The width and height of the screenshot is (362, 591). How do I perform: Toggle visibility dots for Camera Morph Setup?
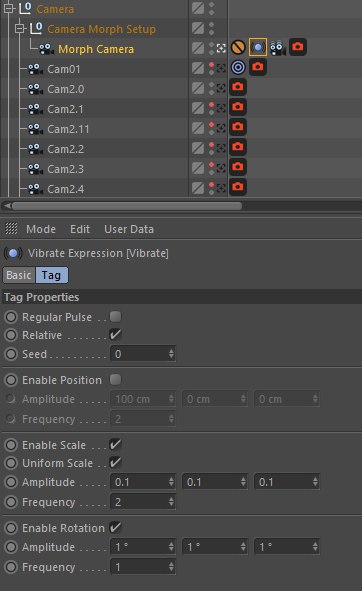212,28
